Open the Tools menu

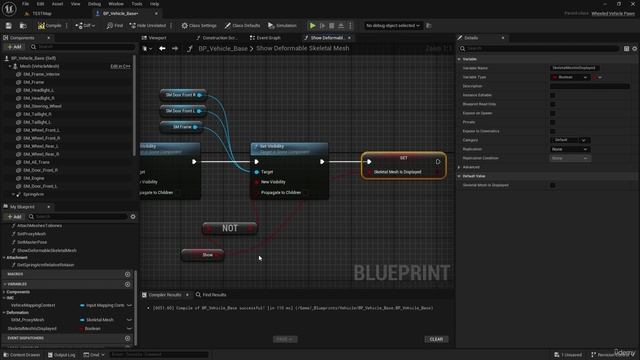point(137,4)
